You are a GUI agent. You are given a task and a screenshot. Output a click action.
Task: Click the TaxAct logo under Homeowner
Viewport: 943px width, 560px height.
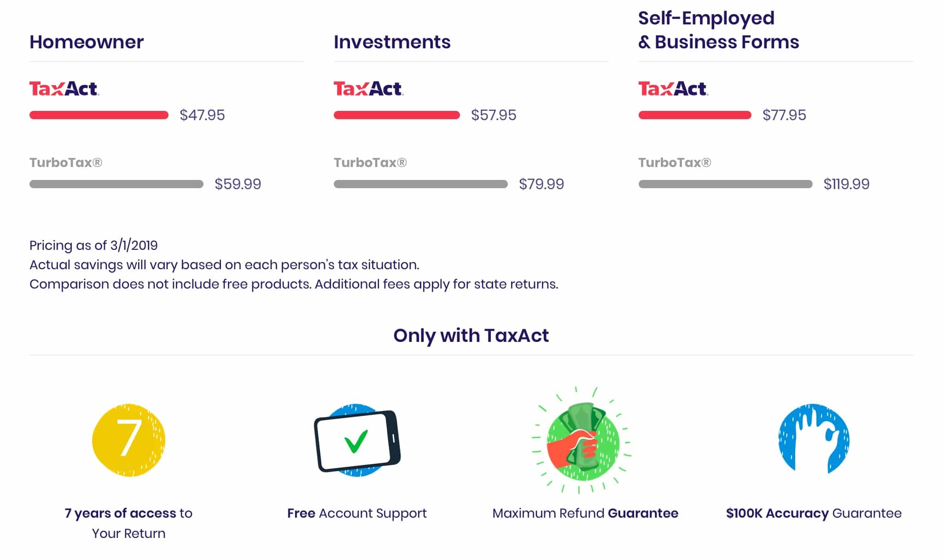coord(64,88)
